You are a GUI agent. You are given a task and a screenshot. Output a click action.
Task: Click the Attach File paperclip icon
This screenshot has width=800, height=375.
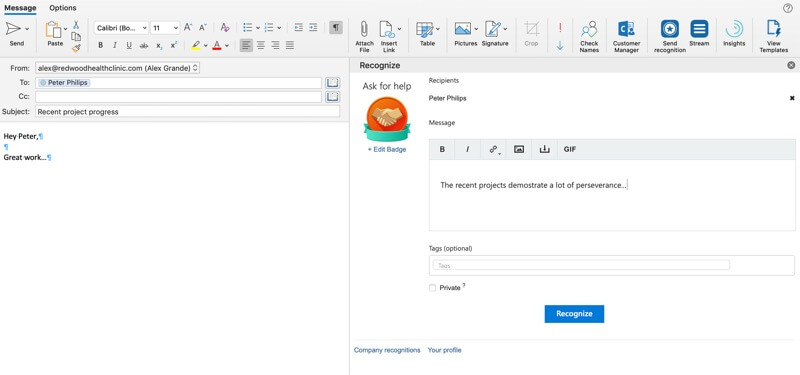(x=364, y=30)
